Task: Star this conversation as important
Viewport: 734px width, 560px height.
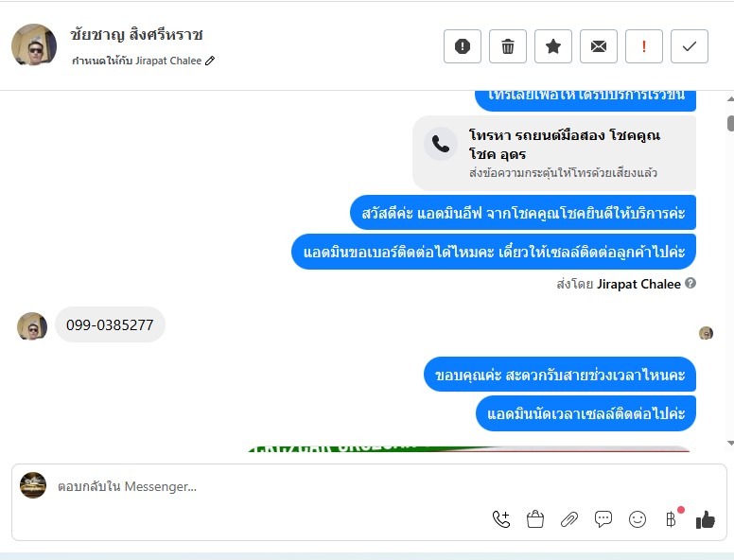Action: tap(552, 46)
